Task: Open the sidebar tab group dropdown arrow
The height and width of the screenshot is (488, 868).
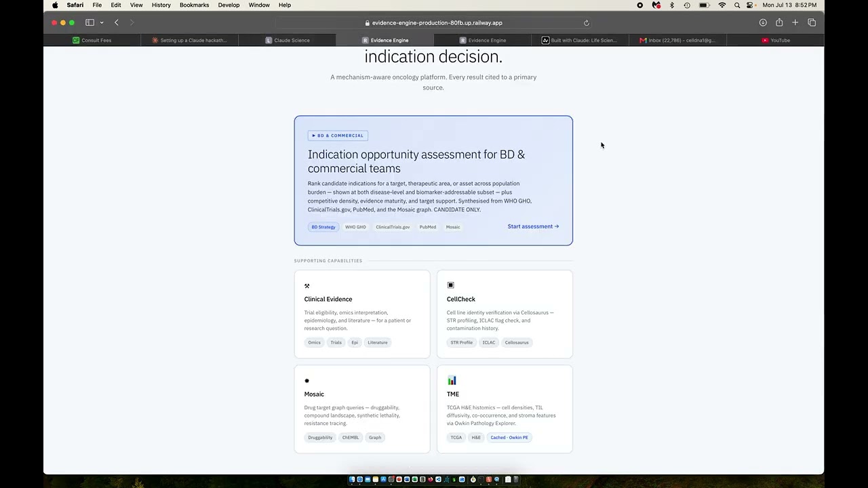Action: click(102, 22)
